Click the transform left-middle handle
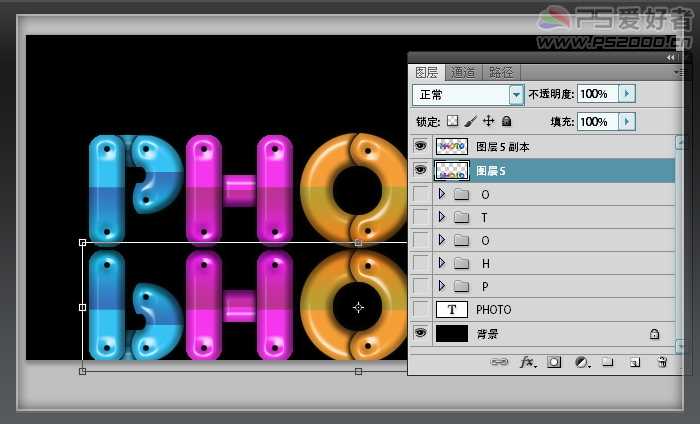The width and height of the screenshot is (700, 424). pyautogui.click(x=83, y=308)
